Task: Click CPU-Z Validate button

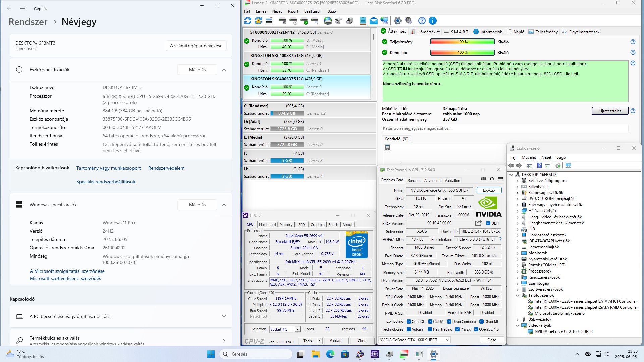Action: 336,341
